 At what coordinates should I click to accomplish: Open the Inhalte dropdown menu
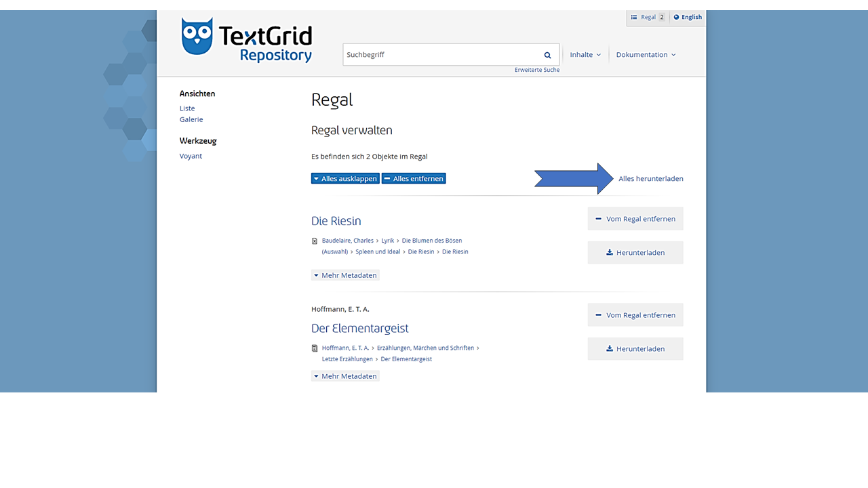pos(585,55)
